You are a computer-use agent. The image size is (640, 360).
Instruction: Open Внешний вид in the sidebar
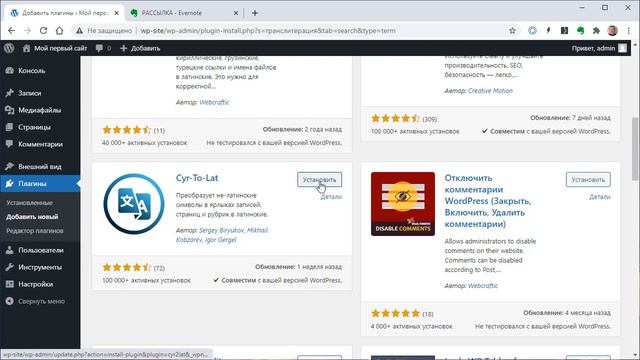click(x=40, y=167)
